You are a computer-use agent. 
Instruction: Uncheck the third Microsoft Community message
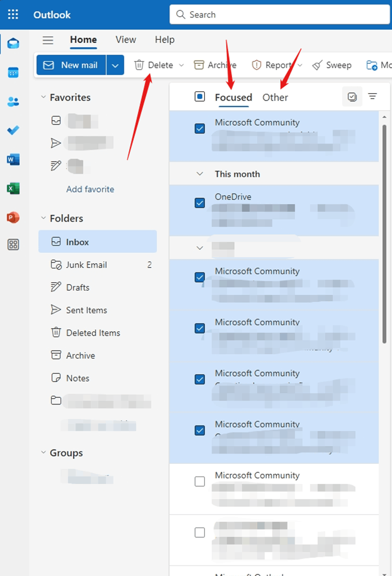pos(200,328)
